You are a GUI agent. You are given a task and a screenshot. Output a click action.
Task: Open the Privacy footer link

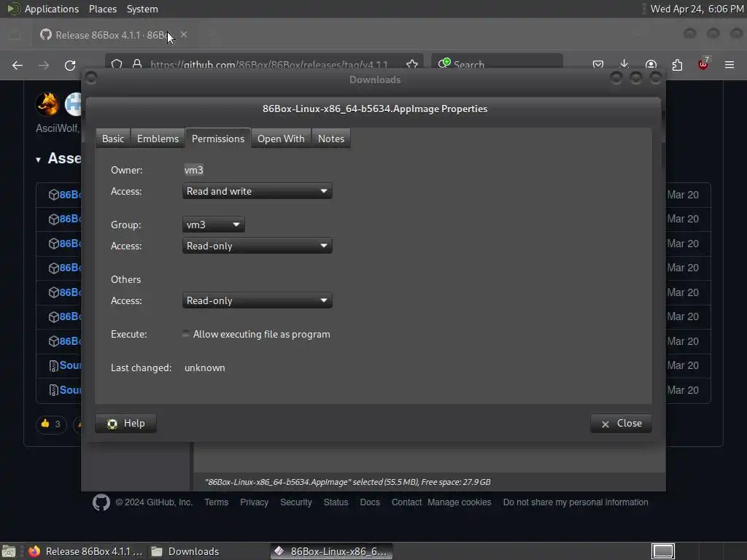(254, 502)
